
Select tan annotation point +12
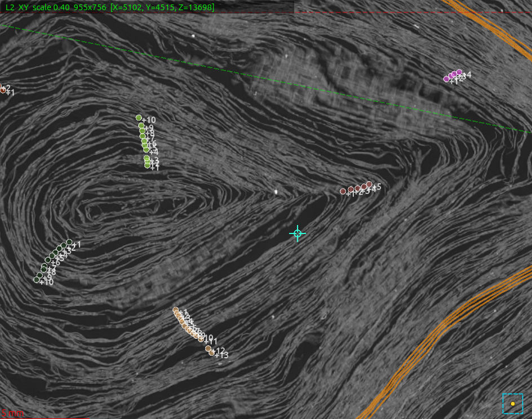(x=208, y=349)
